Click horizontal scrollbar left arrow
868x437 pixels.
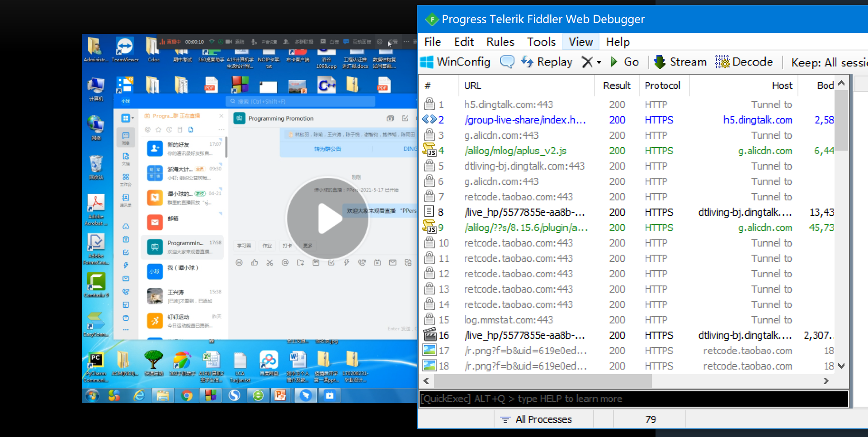(426, 381)
